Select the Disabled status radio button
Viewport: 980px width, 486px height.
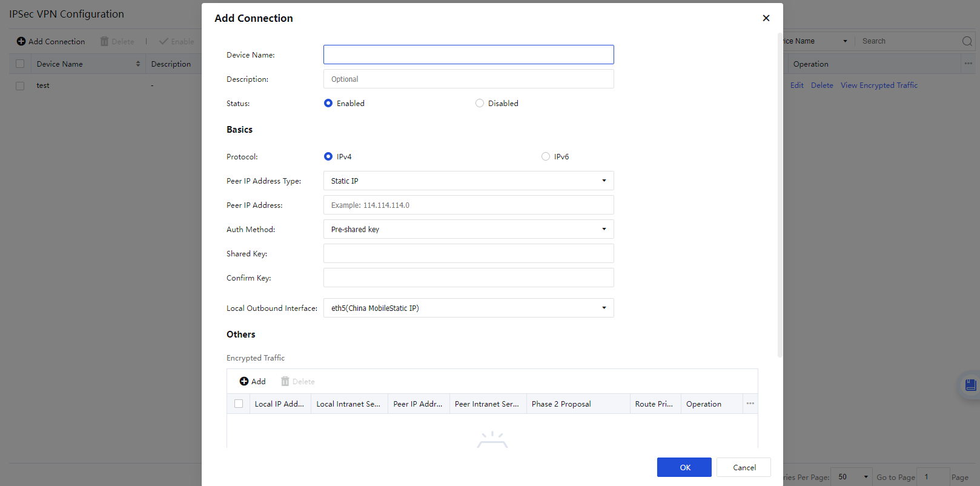point(480,103)
